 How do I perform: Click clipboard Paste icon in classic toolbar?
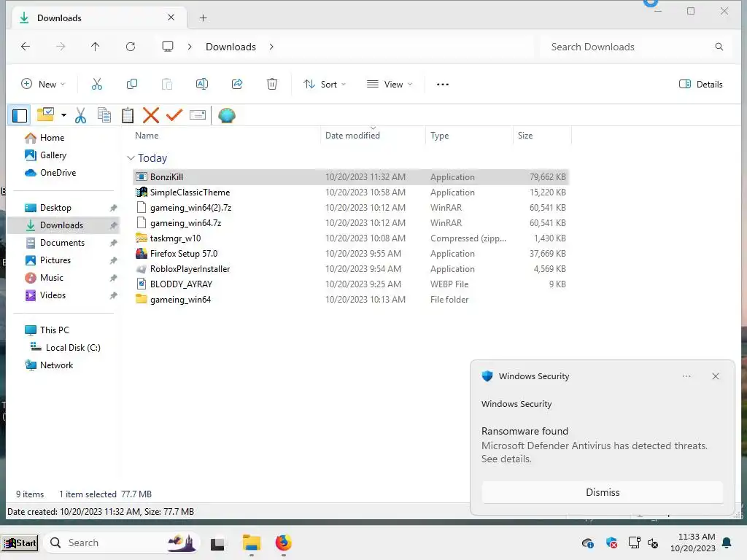coord(127,115)
